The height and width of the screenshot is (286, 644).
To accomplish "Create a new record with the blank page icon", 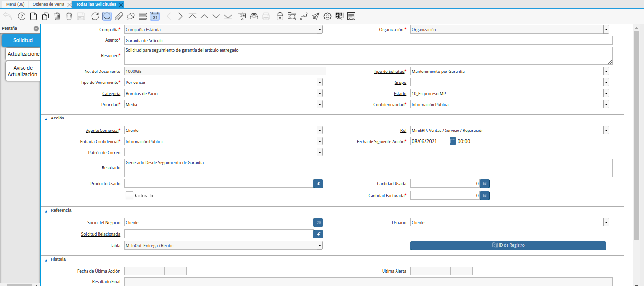I will coord(33,16).
